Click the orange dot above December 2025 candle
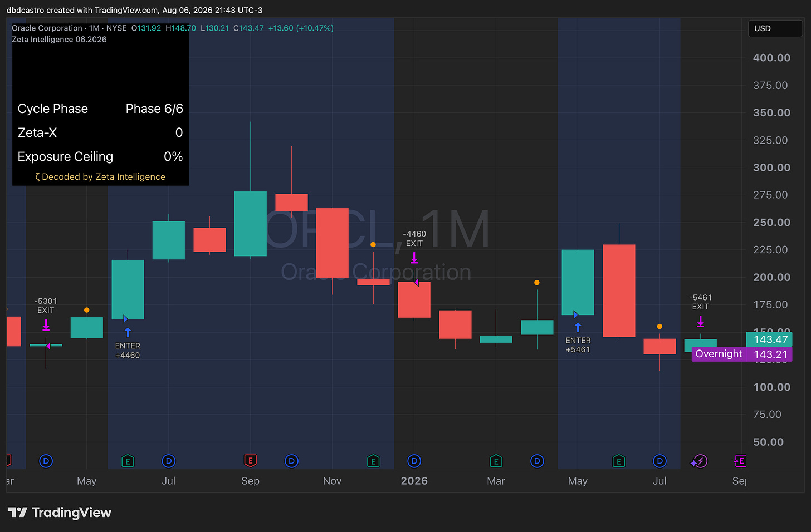 (x=373, y=244)
